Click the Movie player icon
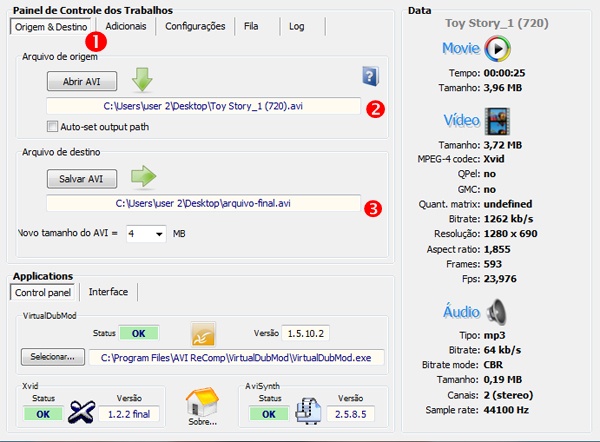 tap(497, 49)
